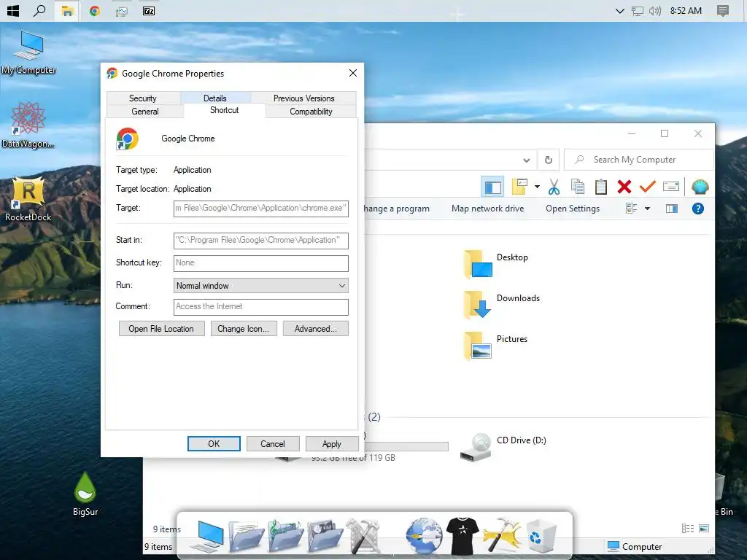Click in the Start in field
Image resolution: width=747 pixels, height=560 pixels.
(260, 241)
